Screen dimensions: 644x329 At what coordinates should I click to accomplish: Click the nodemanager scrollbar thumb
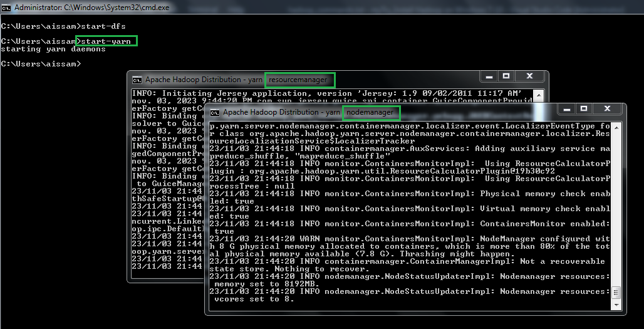[616, 293]
